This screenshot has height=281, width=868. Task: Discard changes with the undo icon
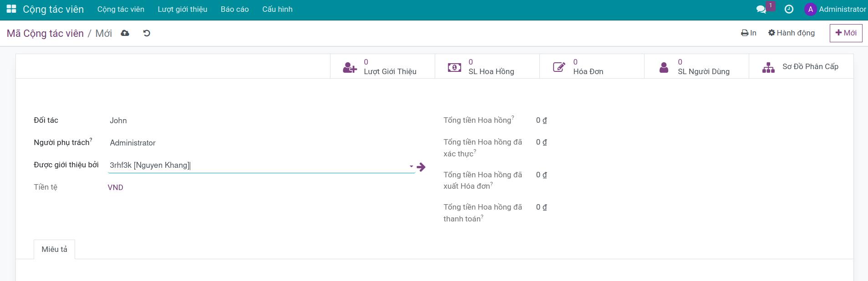pyautogui.click(x=147, y=33)
